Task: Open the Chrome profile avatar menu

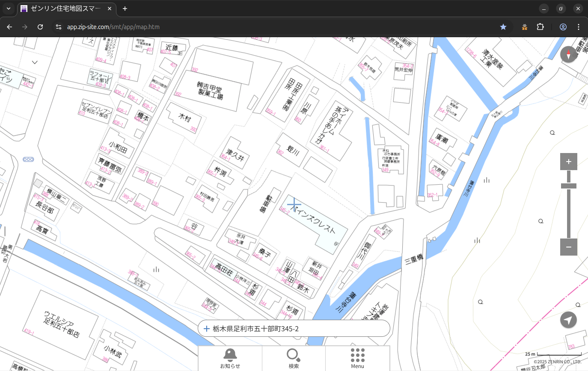Action: pyautogui.click(x=563, y=27)
